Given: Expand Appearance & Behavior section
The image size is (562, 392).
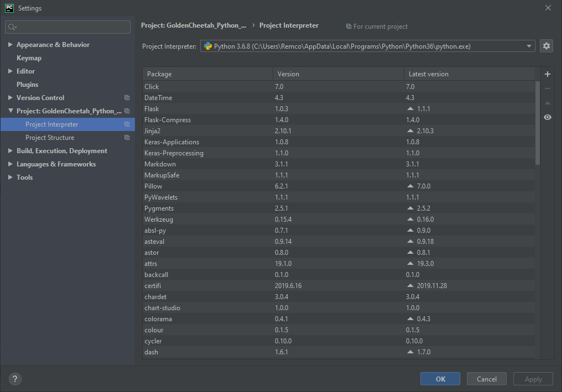Looking at the screenshot, I should click(x=10, y=44).
